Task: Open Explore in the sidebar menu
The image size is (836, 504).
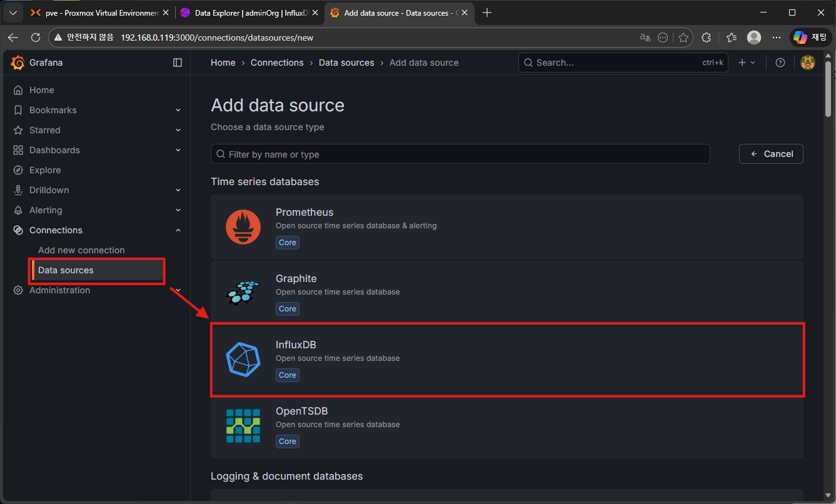Action: (45, 170)
